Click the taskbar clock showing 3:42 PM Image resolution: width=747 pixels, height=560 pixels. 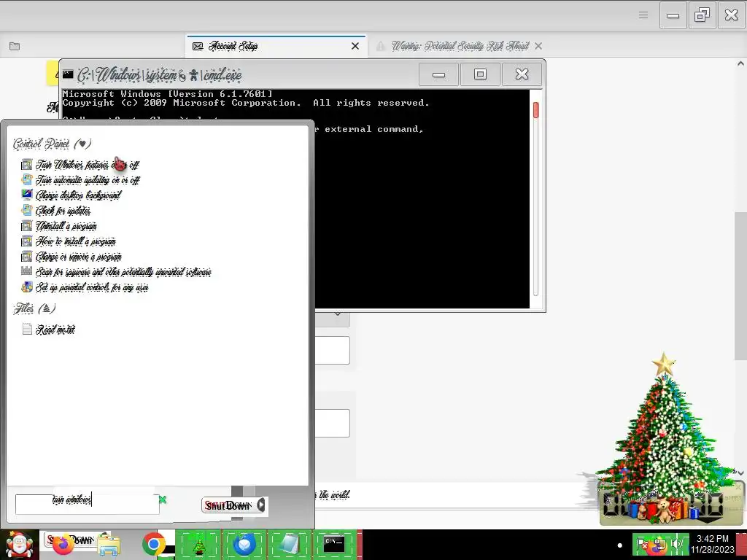coord(713,544)
